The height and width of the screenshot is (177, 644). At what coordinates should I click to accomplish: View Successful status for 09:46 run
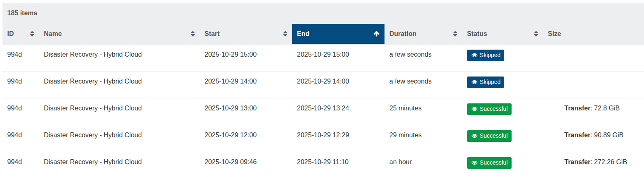tap(489, 163)
